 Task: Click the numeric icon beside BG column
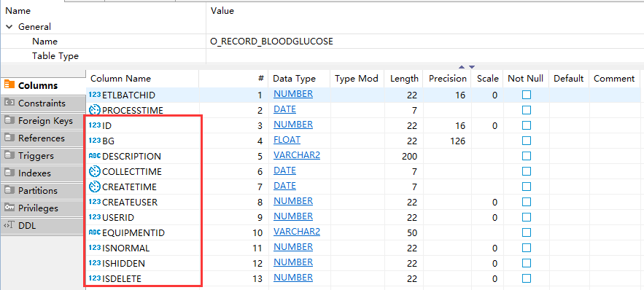pos(95,141)
